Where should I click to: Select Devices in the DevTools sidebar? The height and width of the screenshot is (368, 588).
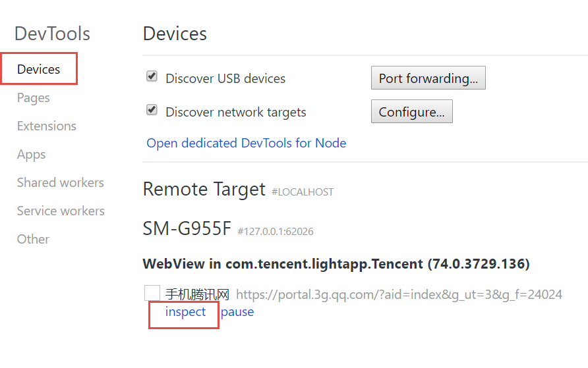click(x=38, y=69)
